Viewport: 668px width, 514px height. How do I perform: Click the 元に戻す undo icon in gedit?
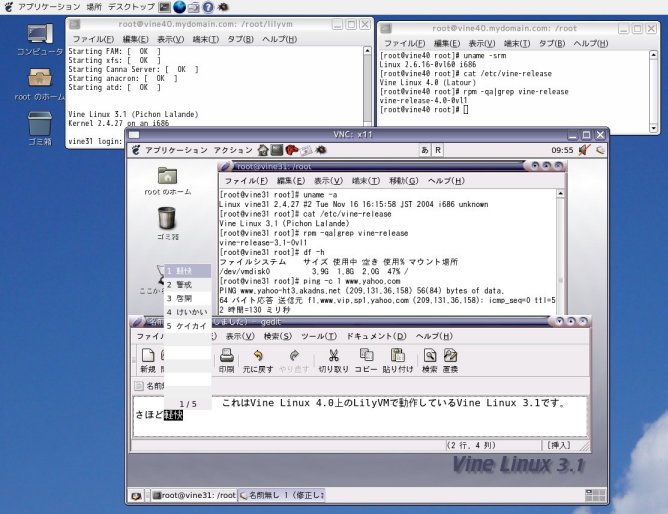258,360
